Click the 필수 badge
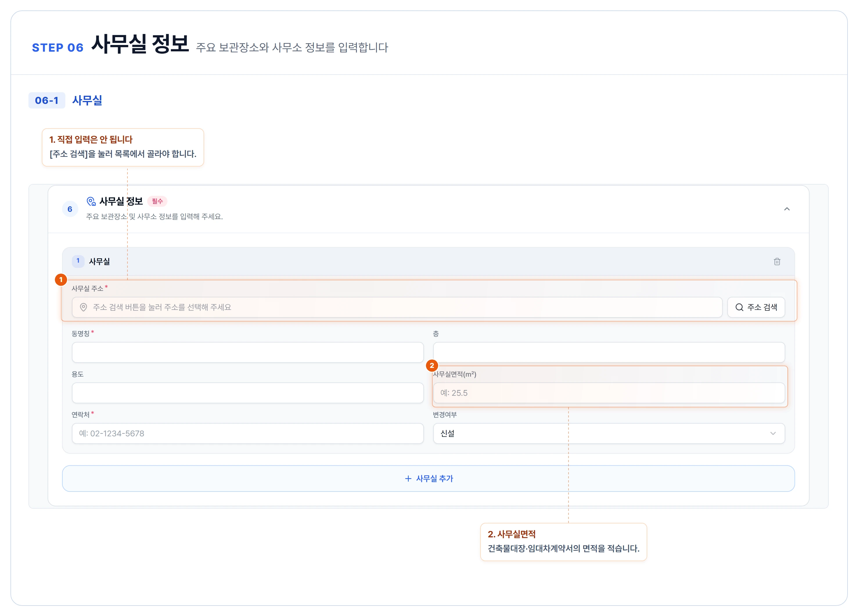 (157, 201)
